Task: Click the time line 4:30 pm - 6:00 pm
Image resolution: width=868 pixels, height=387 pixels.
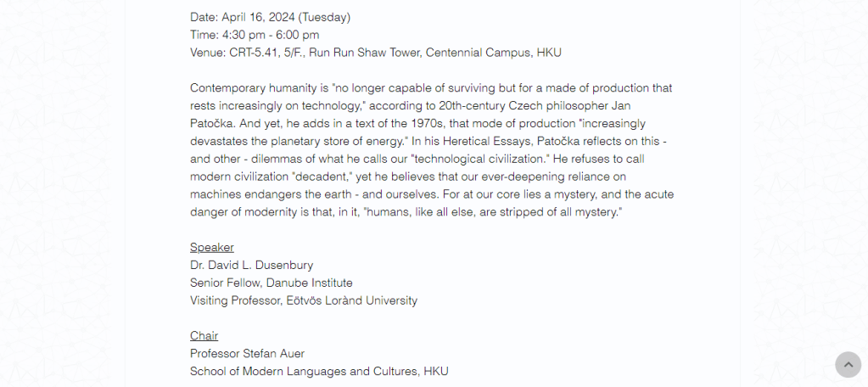Action: [x=255, y=35]
